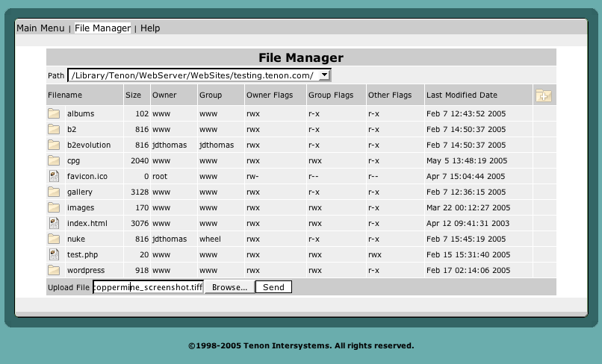Click the b2evolution folder icon

click(54, 145)
